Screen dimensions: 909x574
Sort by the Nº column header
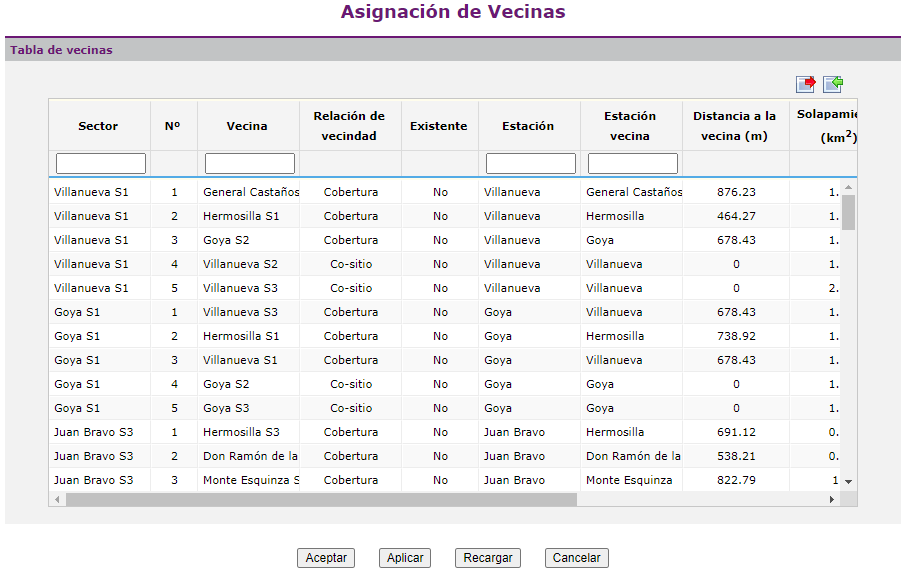pyautogui.click(x=173, y=126)
